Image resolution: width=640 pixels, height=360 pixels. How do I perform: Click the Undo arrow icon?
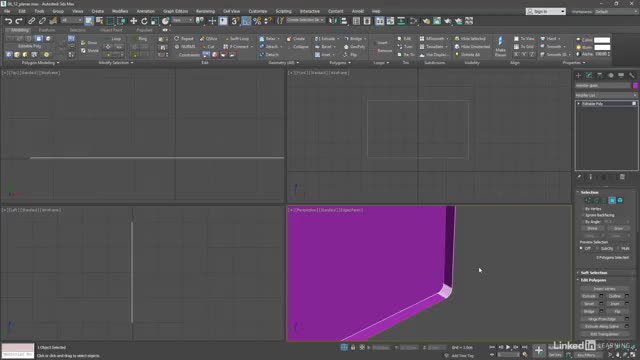coord(8,21)
